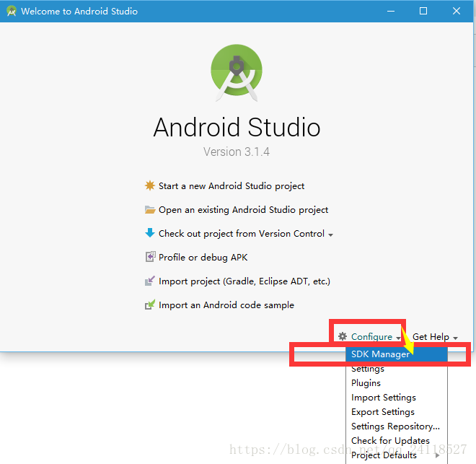This screenshot has width=476, height=464.
Task: Choose Import Settings menu entry
Action: click(x=397, y=398)
